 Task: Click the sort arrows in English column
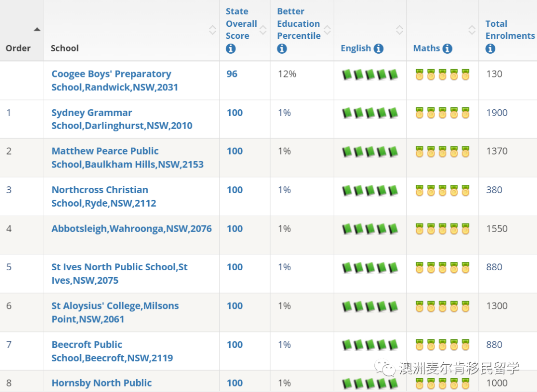(x=399, y=30)
